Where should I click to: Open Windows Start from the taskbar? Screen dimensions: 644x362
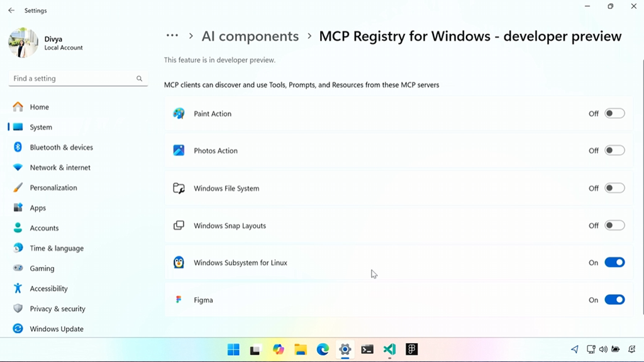[233, 349]
